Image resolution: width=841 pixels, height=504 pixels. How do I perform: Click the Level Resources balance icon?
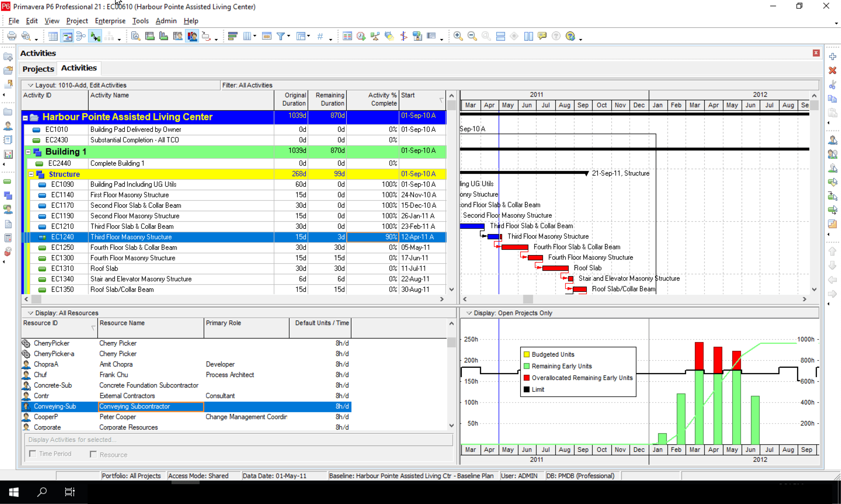375,36
